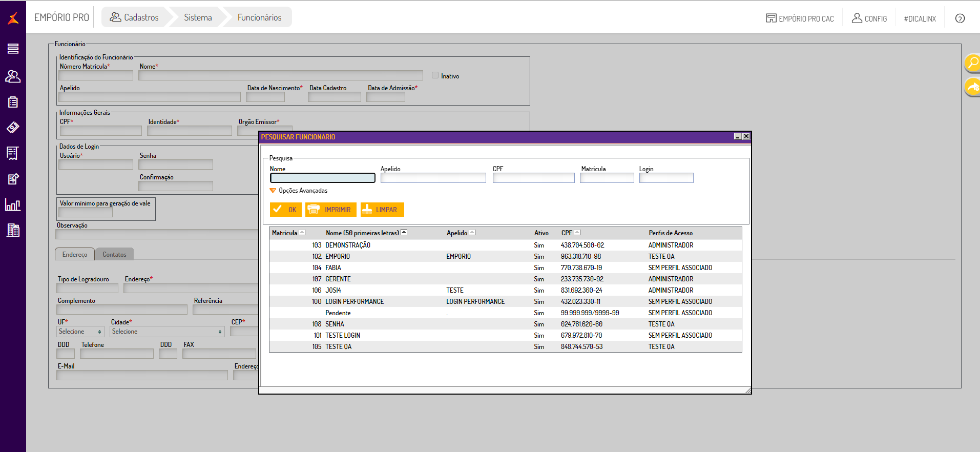This screenshot has height=452, width=980.
Task: Open the hamburger menu in sidebar
Action: coord(13,49)
